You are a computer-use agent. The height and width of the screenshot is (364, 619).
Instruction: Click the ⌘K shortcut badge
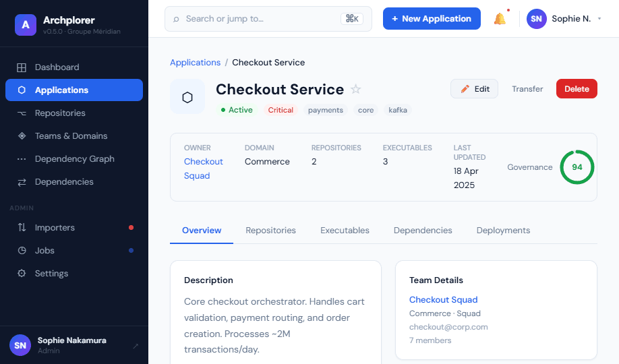coord(352,19)
